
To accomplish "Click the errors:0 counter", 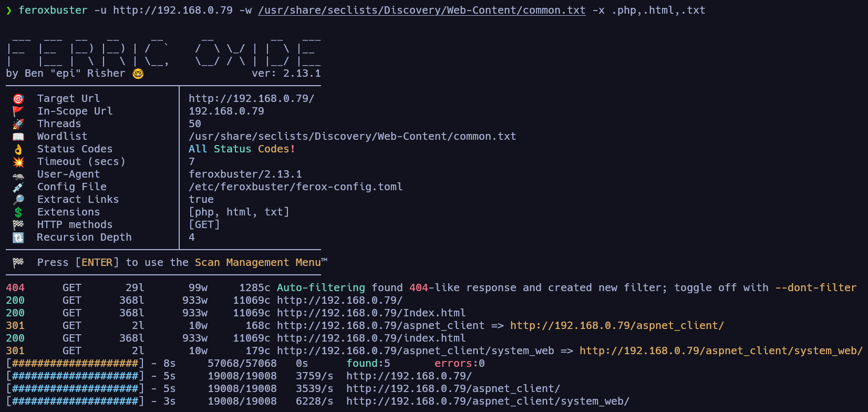I will click(460, 364).
